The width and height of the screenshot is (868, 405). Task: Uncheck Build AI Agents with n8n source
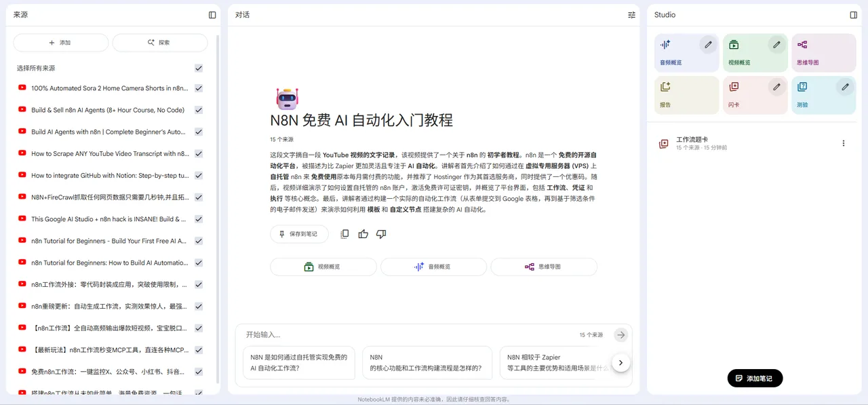[x=199, y=132]
